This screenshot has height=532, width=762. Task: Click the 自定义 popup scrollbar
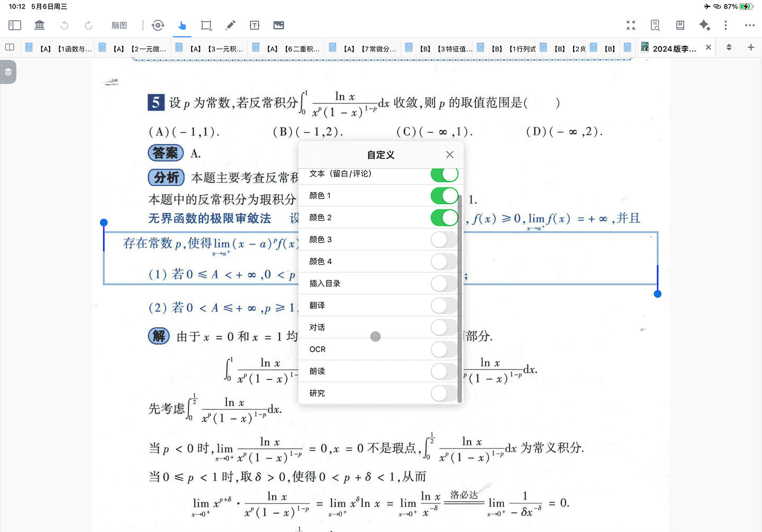tap(460, 299)
